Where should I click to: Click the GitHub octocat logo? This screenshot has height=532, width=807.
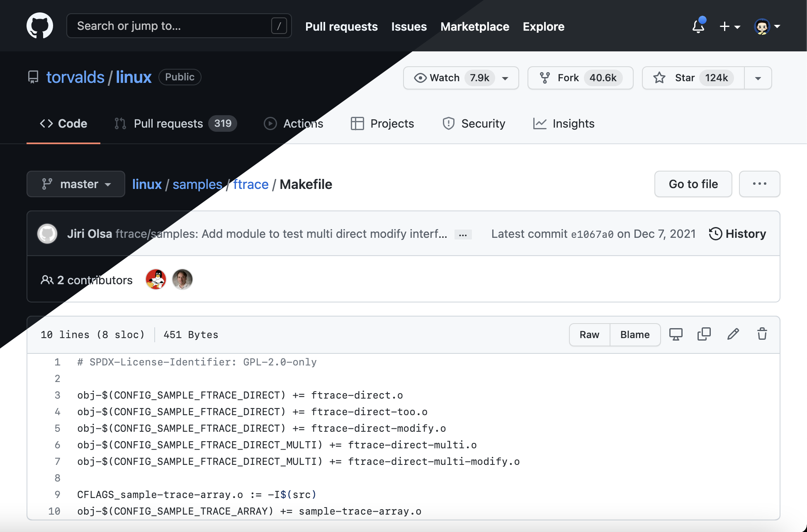click(x=40, y=26)
